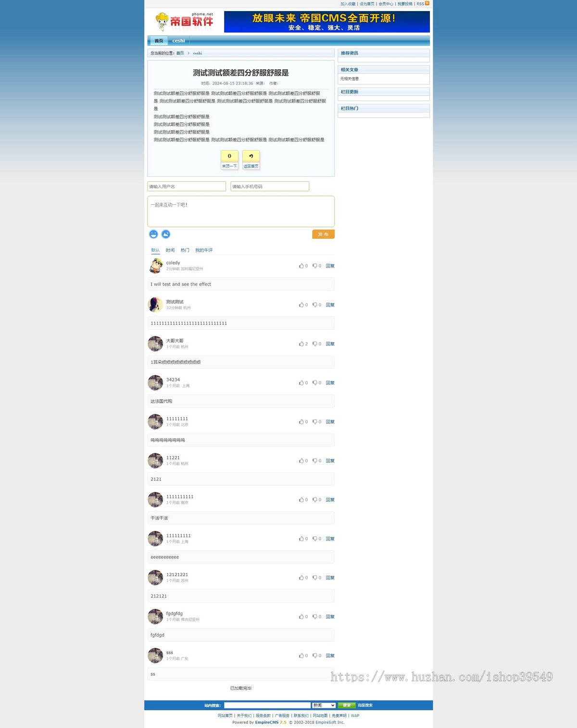Click the 请输入用户名 username field

(187, 186)
